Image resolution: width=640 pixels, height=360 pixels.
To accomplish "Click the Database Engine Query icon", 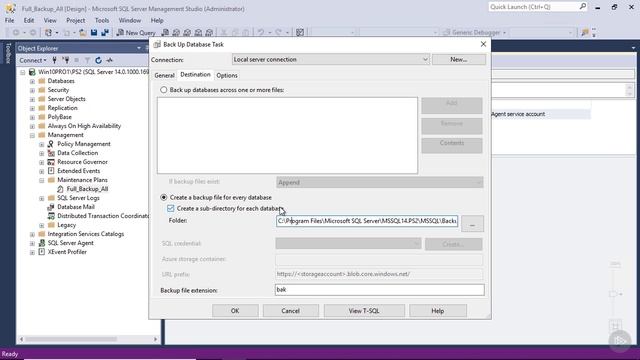I will pos(165,33).
